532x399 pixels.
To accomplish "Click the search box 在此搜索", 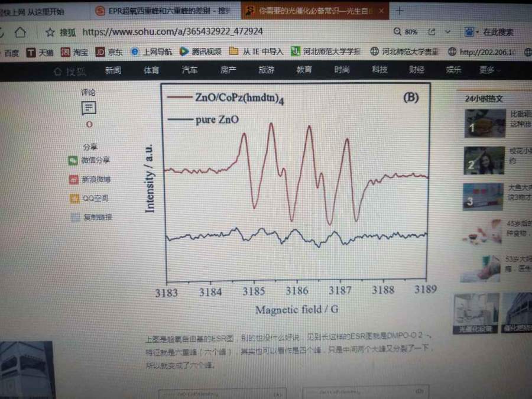I will (498, 33).
